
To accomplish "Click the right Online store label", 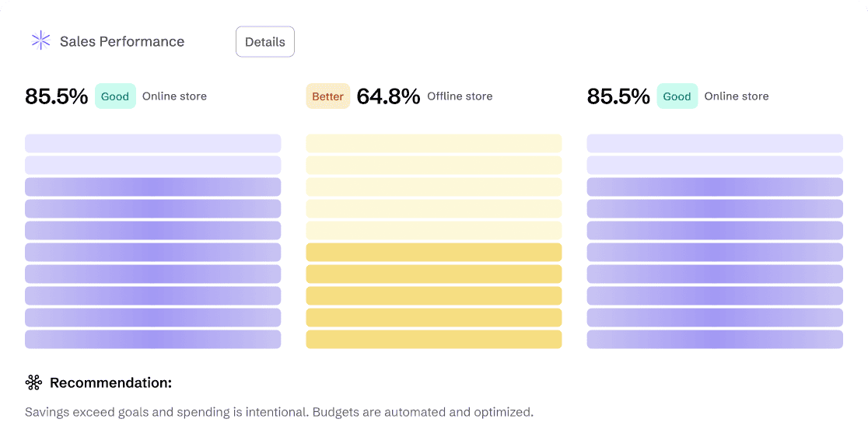I will tap(736, 96).
